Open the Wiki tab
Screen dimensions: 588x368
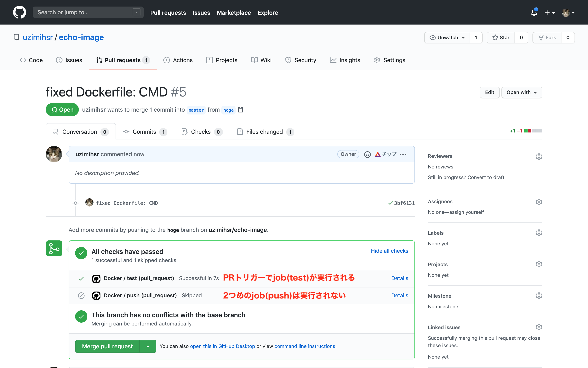[261, 60]
